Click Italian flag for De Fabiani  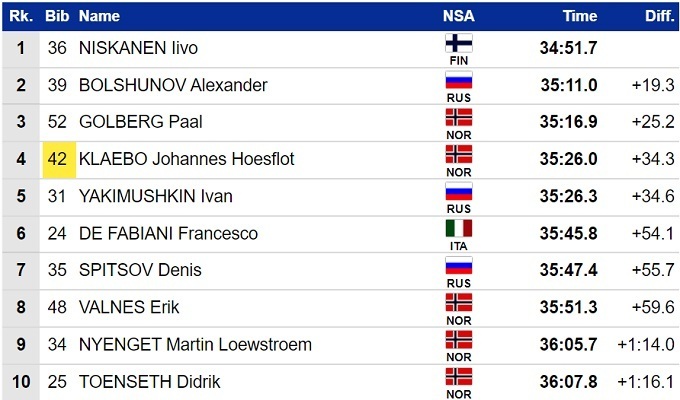pyautogui.click(x=458, y=228)
